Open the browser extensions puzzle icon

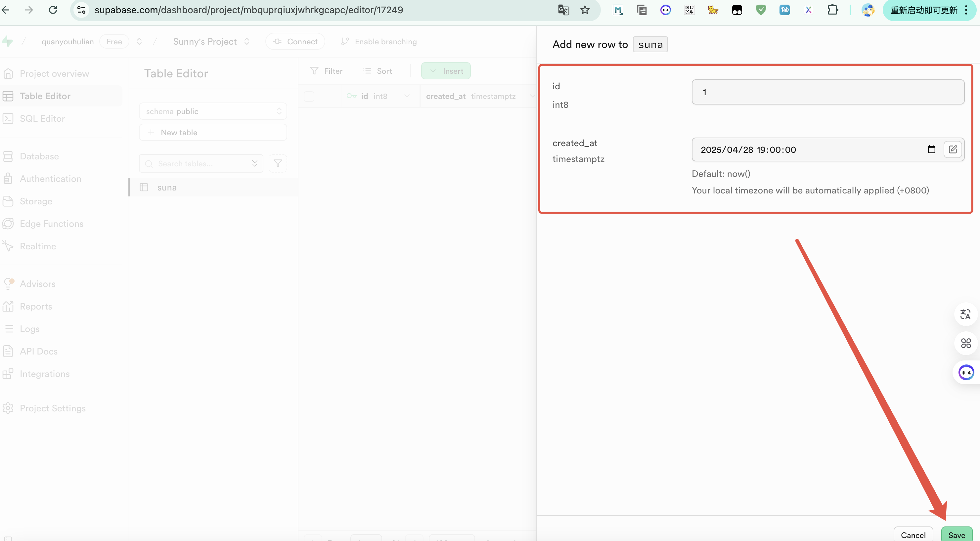coord(832,10)
